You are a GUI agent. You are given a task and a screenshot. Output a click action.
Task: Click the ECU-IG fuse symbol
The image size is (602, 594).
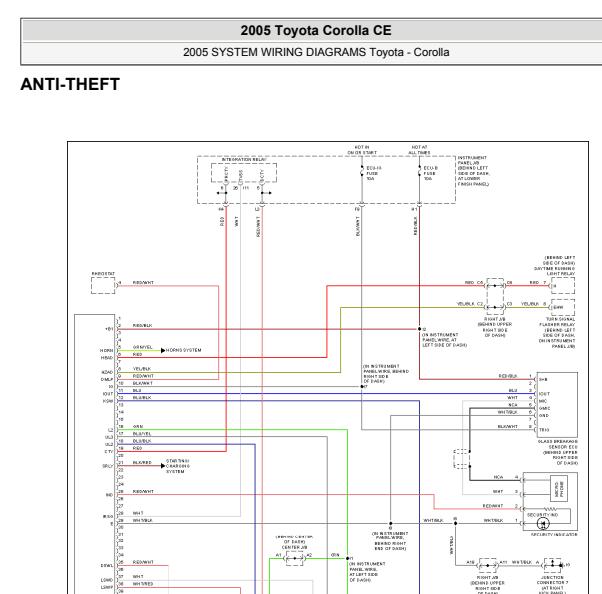click(362, 172)
